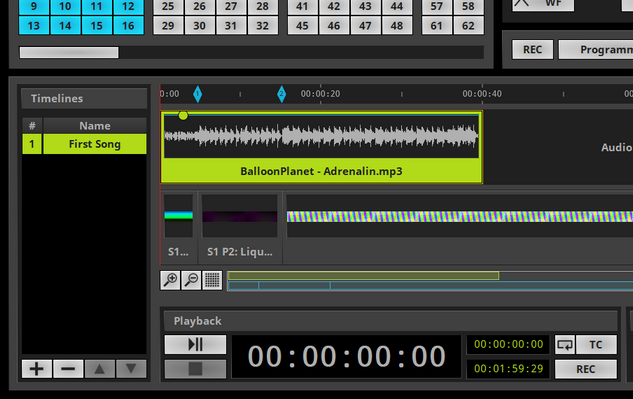Select BalloonPlanet - Adrenalin.mp3 audio clip
This screenshot has width=633, height=399.
pos(321,147)
